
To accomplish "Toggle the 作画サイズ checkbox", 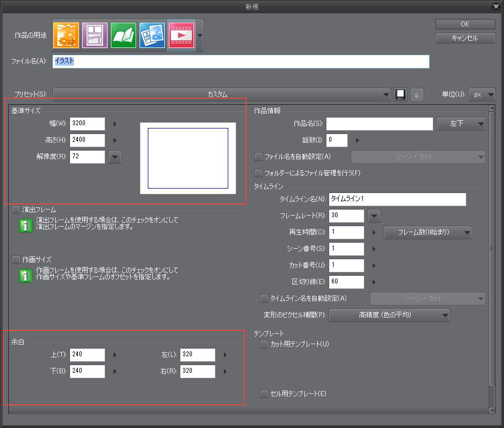I will tap(15, 259).
